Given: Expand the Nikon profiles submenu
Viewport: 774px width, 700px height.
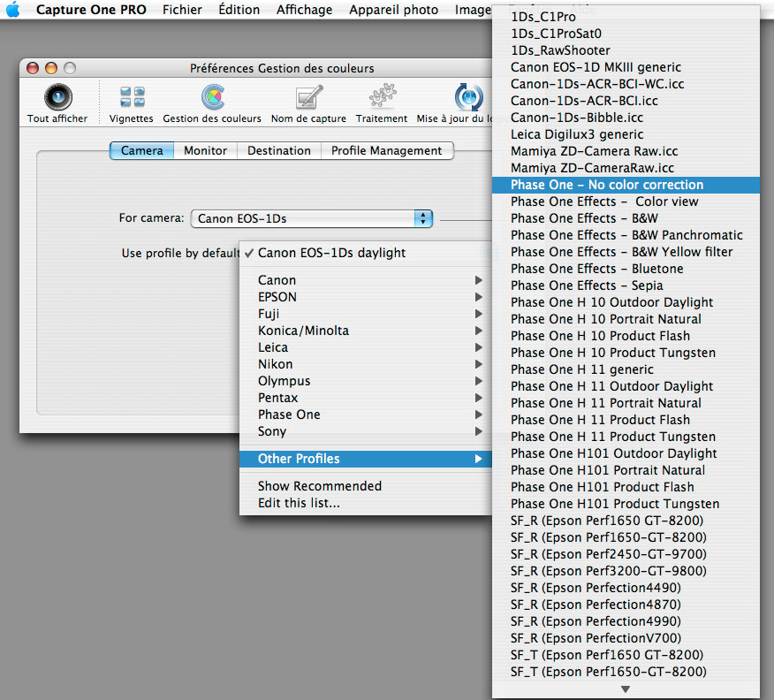Looking at the screenshot, I should click(366, 364).
